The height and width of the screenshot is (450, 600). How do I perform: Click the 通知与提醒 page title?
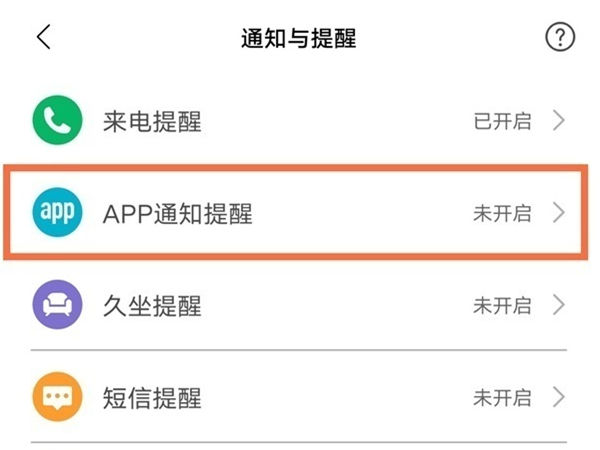(x=298, y=39)
